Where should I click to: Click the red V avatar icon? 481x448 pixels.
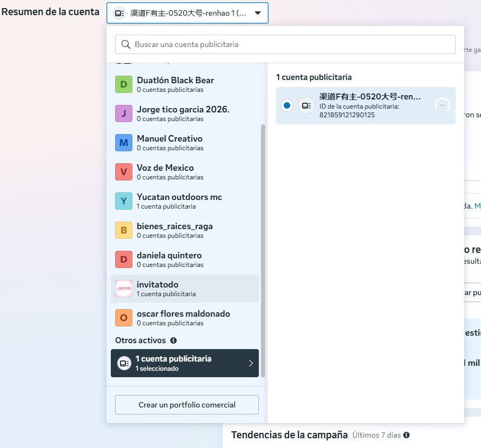click(x=124, y=172)
